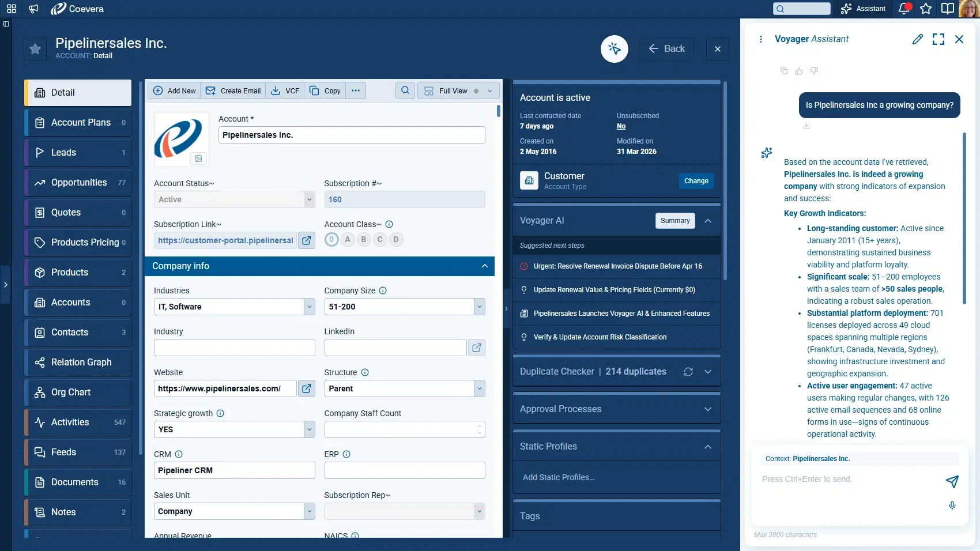This screenshot has height=551, width=980.
Task: Open the subscription link customer portal URL
Action: [306, 240]
